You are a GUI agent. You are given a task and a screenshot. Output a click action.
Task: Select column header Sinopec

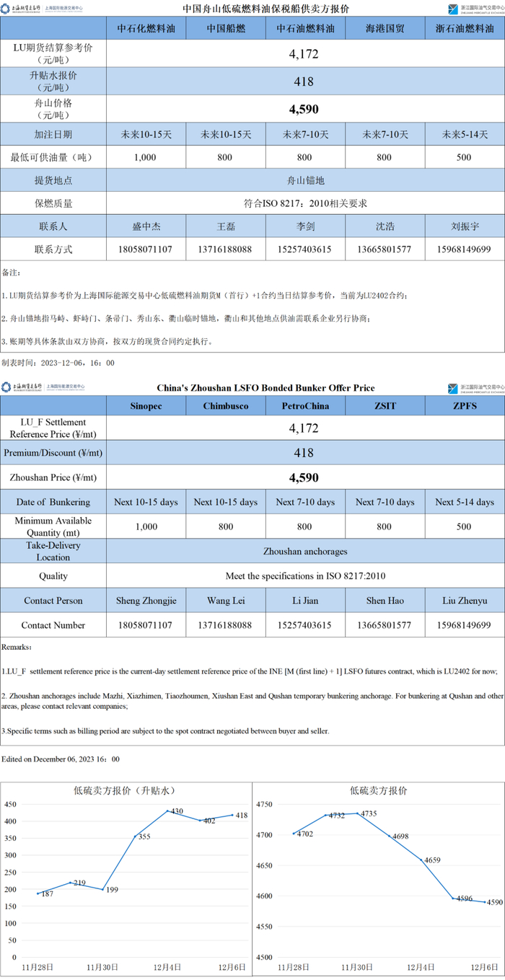tap(146, 406)
